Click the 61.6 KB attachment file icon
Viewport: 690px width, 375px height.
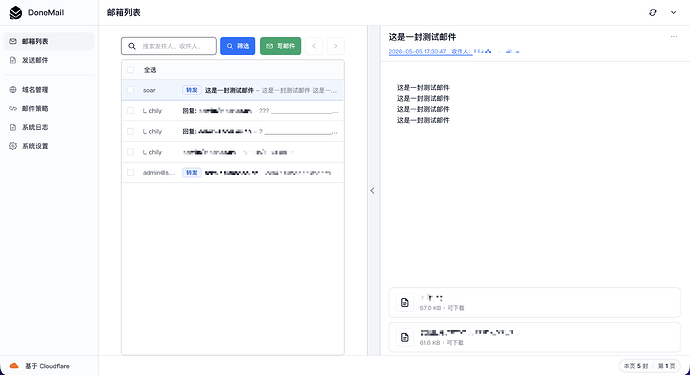[405, 337]
